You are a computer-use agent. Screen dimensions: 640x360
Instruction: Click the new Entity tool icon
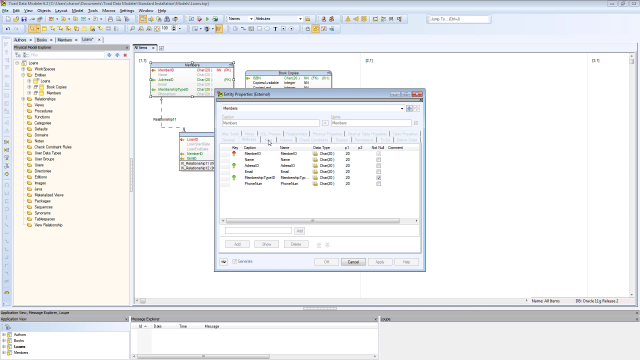coord(44,29)
